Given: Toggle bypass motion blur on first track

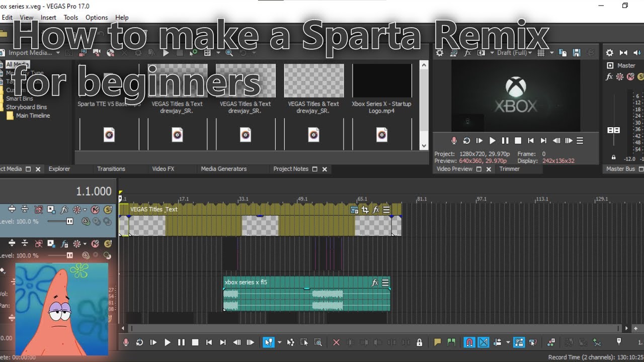Looking at the screenshot, I should [x=38, y=210].
